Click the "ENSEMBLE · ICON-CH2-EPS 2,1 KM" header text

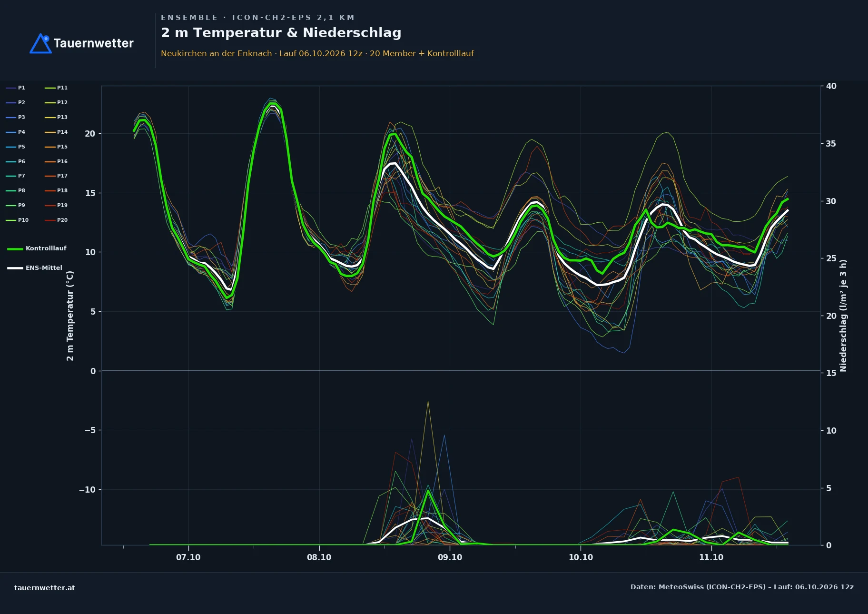tap(258, 18)
